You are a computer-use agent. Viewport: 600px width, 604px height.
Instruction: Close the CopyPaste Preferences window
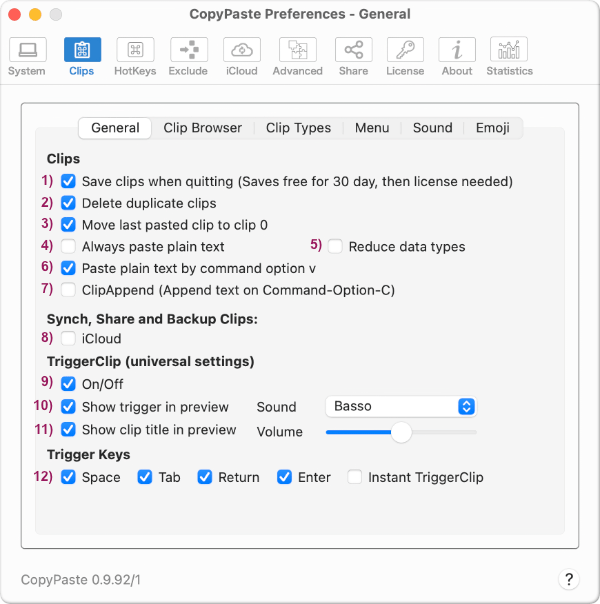click(15, 15)
